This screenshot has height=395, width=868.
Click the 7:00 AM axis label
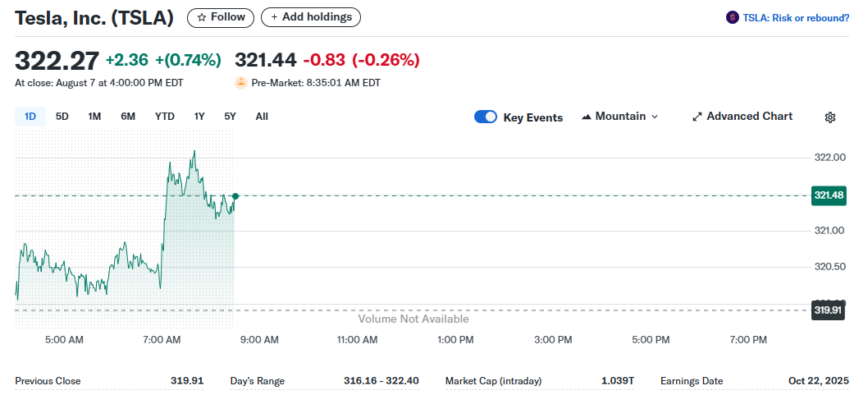pos(161,340)
